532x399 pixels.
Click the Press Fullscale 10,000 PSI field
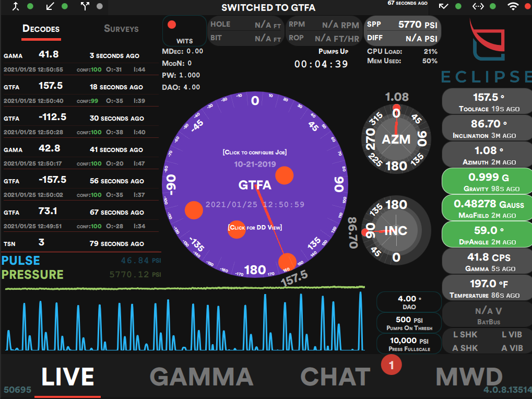[408, 343]
